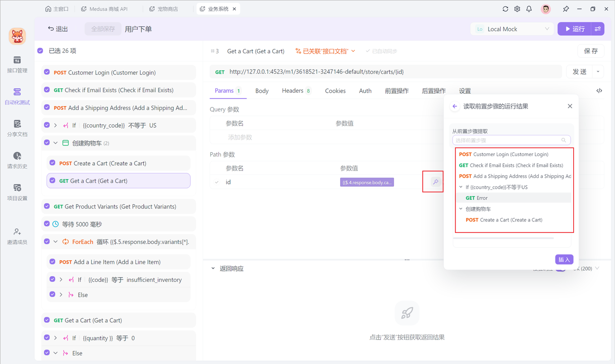Collapse If country_code node in the popup tree

[x=461, y=187]
